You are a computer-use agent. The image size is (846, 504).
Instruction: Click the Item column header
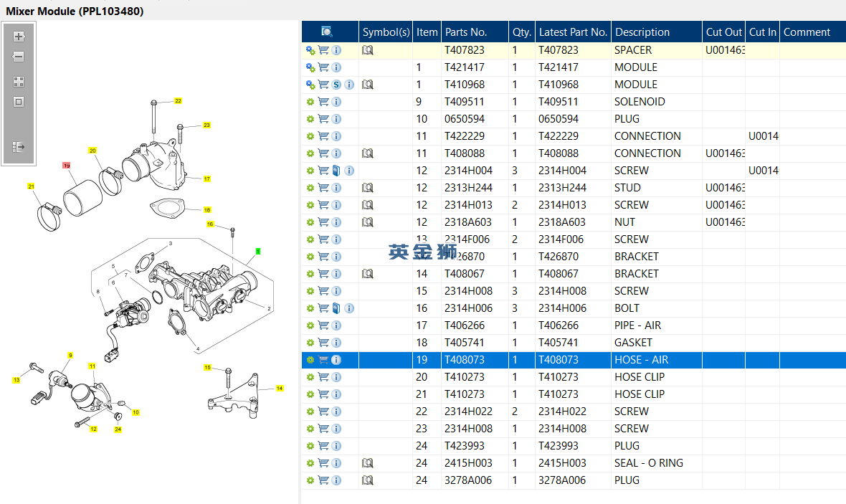427,32
